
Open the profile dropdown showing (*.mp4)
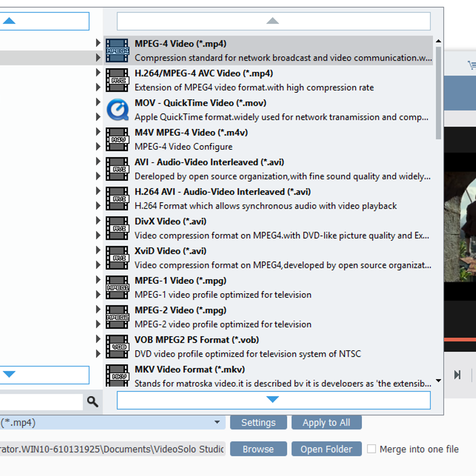click(x=112, y=422)
